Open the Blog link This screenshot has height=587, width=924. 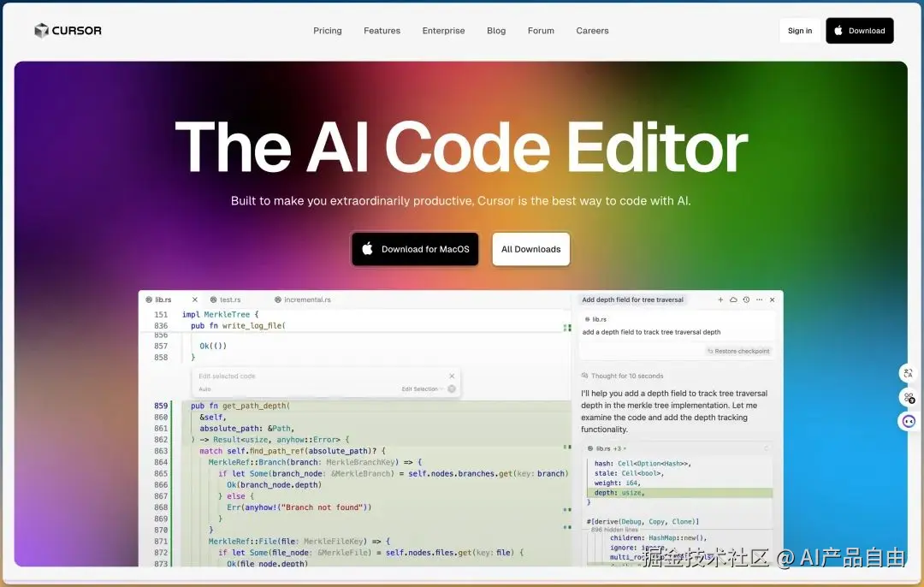[x=496, y=31]
